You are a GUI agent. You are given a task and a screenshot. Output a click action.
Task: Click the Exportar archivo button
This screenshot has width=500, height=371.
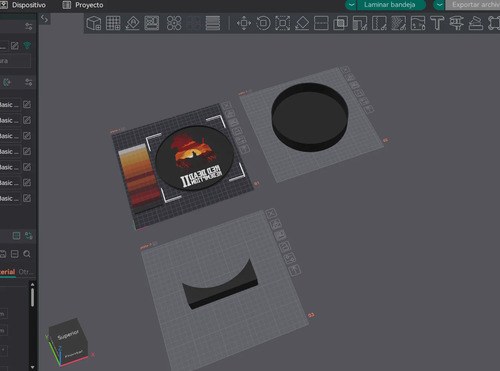pyautogui.click(x=473, y=5)
